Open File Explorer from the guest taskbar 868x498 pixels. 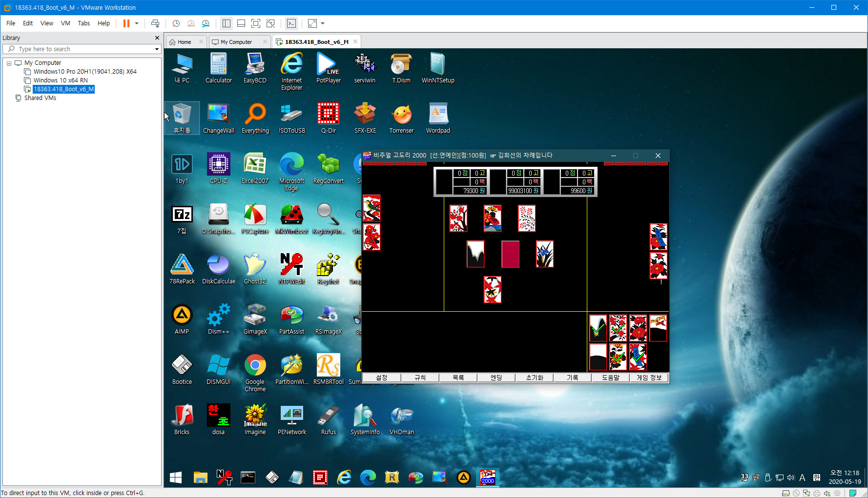[200, 478]
